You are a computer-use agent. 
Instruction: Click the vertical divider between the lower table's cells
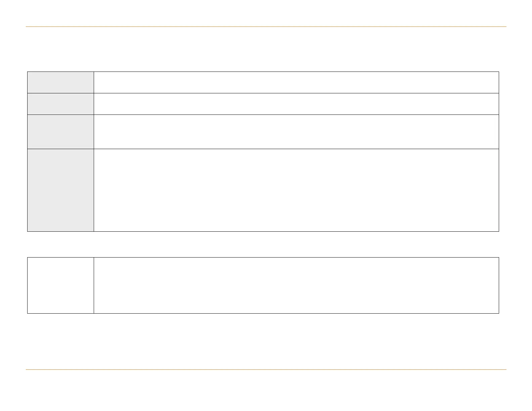94,285
